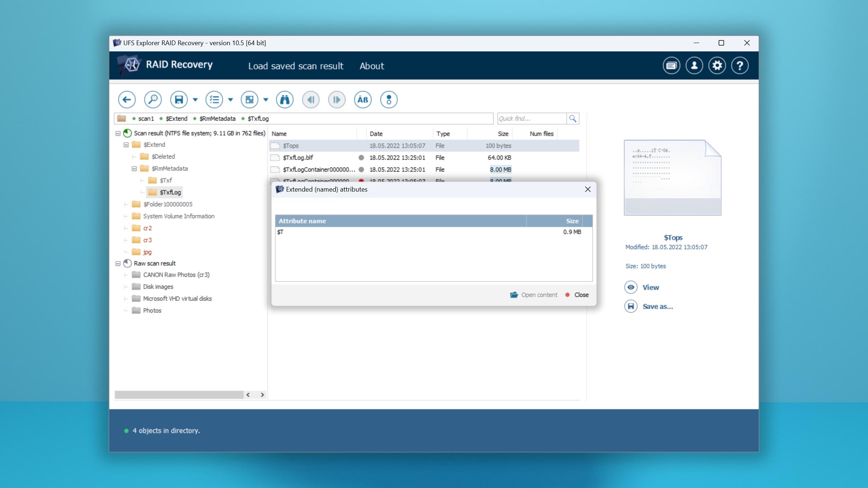Go back with the left arrow toolbar icon
The image size is (868, 488).
(x=127, y=99)
